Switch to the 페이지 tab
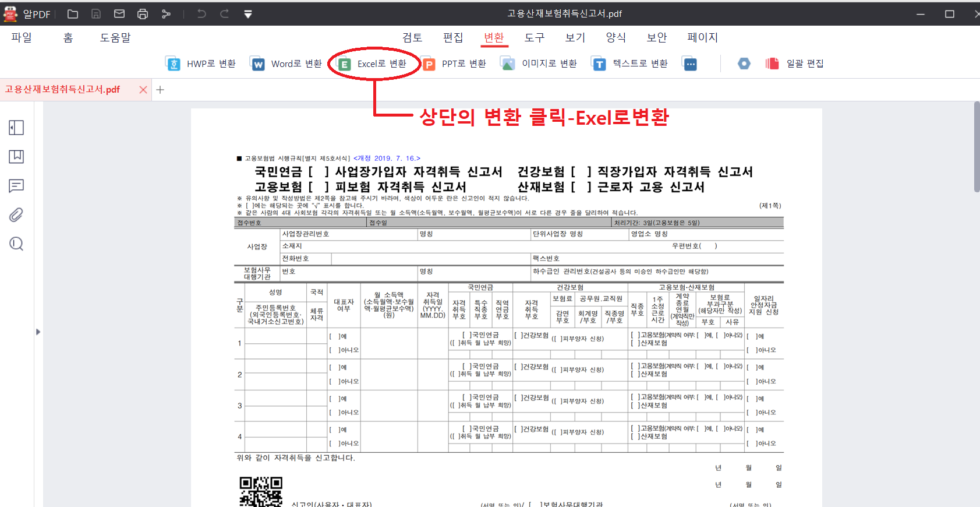This screenshot has width=980, height=507. click(x=702, y=38)
